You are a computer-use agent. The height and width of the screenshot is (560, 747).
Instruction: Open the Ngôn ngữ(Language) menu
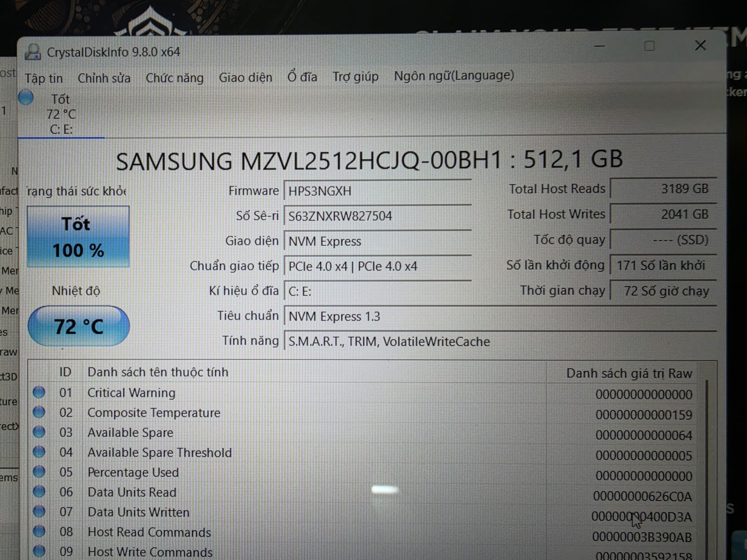pyautogui.click(x=454, y=76)
